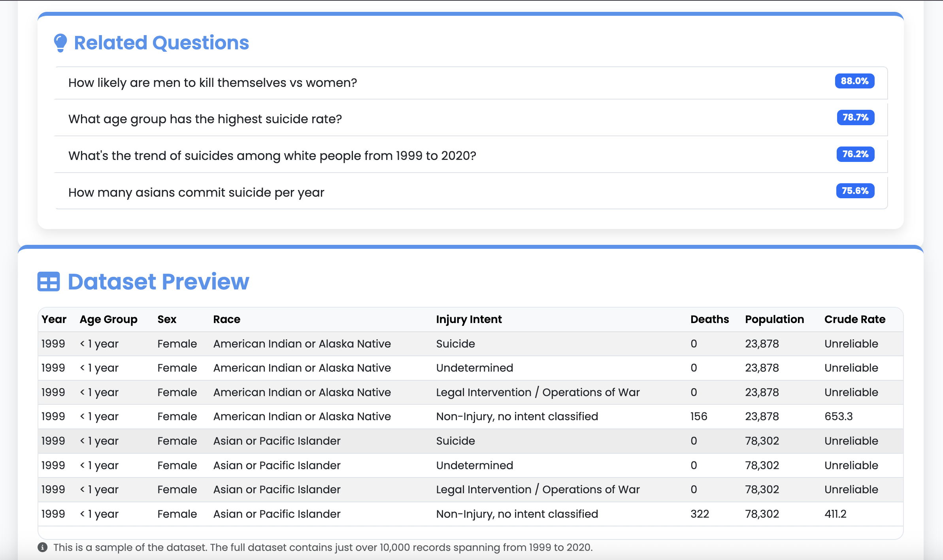The width and height of the screenshot is (943, 560).
Task: Click the 75.6% similarity badge
Action: click(x=855, y=191)
